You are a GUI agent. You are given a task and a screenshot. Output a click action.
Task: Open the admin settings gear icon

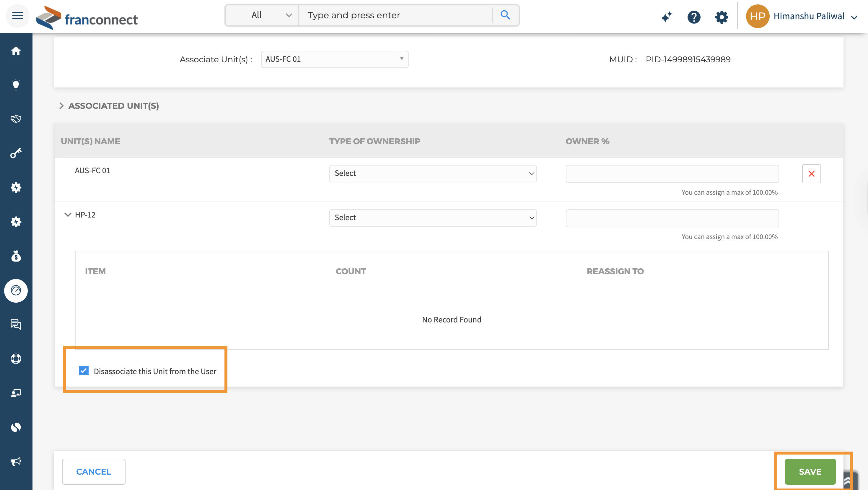(722, 17)
